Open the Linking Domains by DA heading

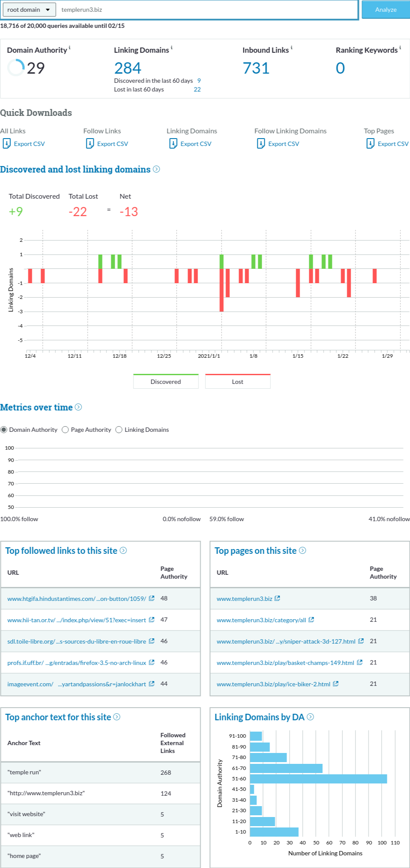click(x=260, y=717)
